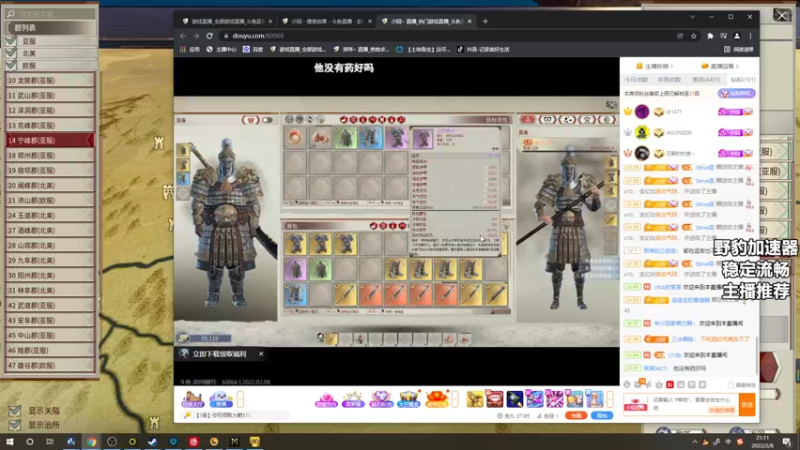Click 充值 recharge button
Viewport: 800px width, 450px height.
576,416
